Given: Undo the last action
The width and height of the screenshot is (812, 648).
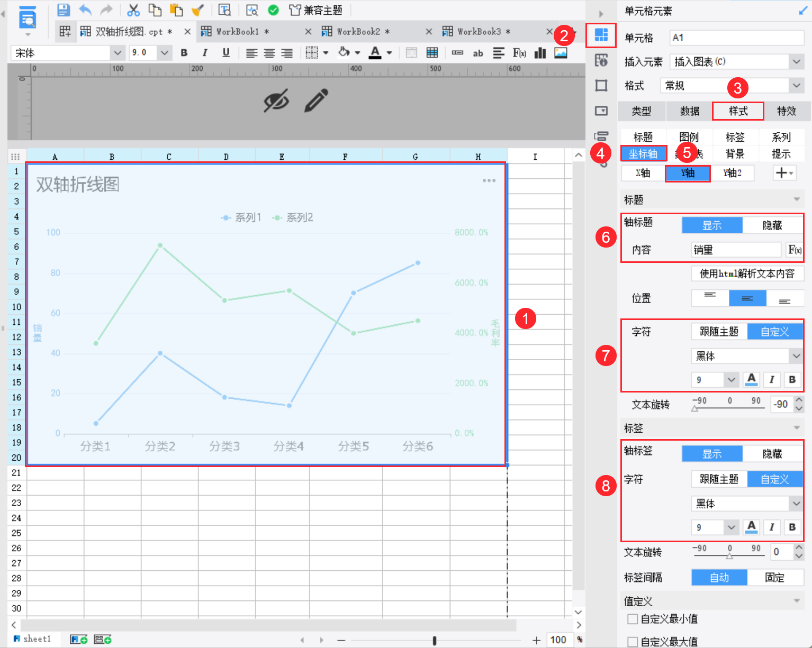Looking at the screenshot, I should point(85,10).
